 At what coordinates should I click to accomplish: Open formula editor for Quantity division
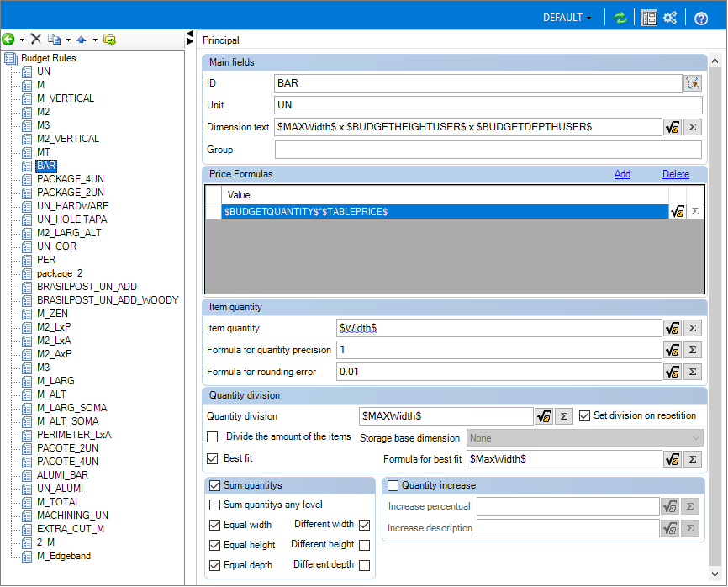[x=544, y=416]
